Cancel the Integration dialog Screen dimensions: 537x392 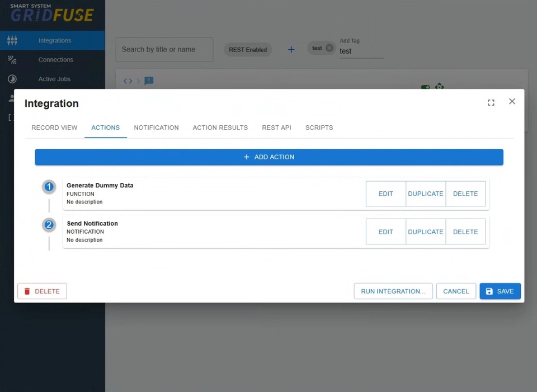456,291
